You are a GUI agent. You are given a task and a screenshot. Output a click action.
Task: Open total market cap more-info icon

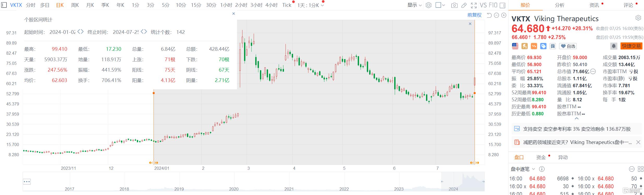[593, 71]
